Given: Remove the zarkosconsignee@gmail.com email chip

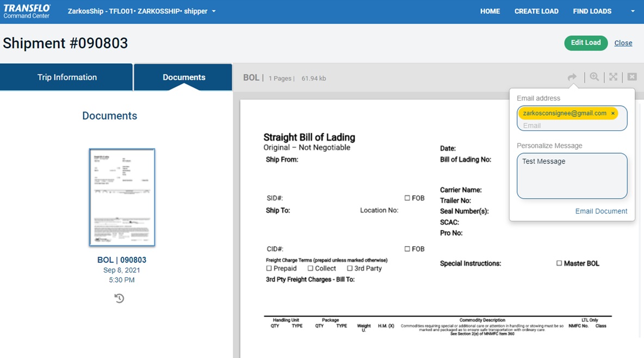Looking at the screenshot, I should (613, 113).
